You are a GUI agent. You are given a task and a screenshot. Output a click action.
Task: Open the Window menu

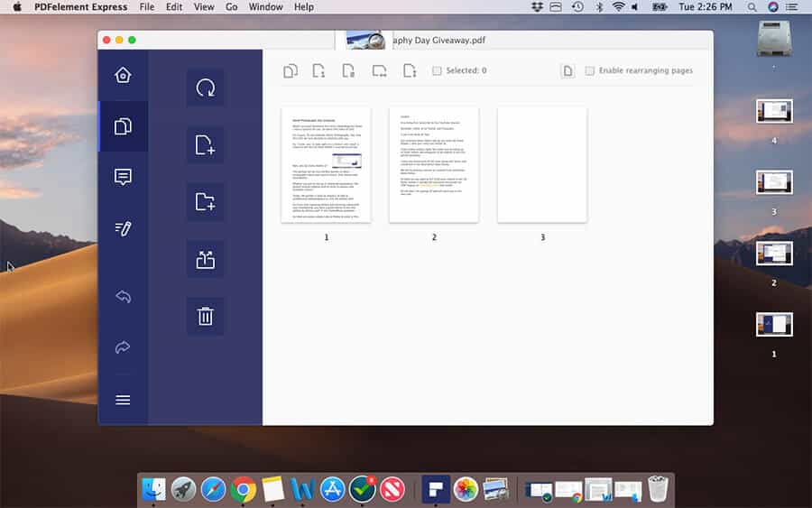point(265,6)
